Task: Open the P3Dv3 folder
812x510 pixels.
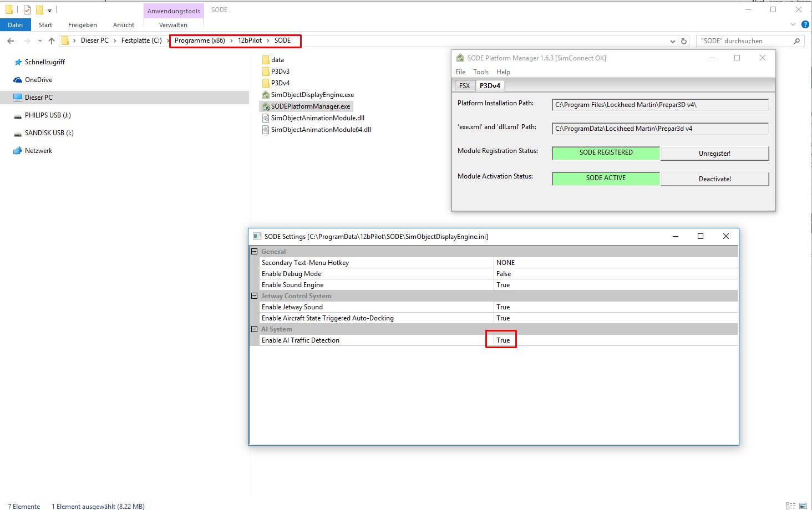Action: click(x=276, y=72)
